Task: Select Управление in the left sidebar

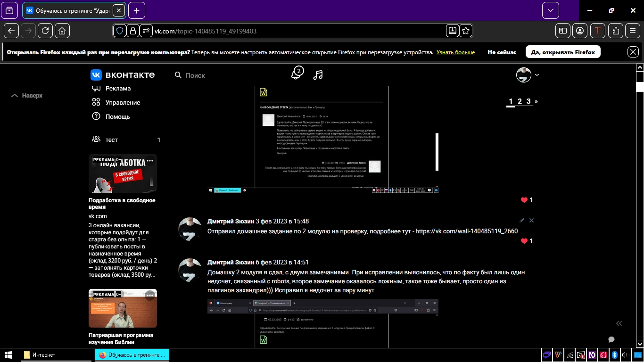Action: pos(123,102)
